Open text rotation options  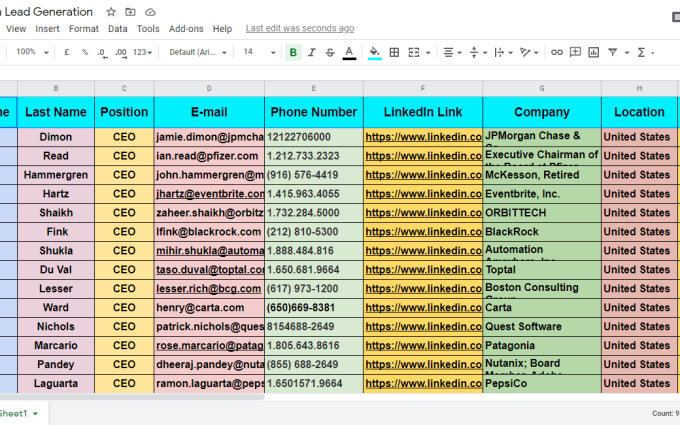pyautogui.click(x=529, y=52)
